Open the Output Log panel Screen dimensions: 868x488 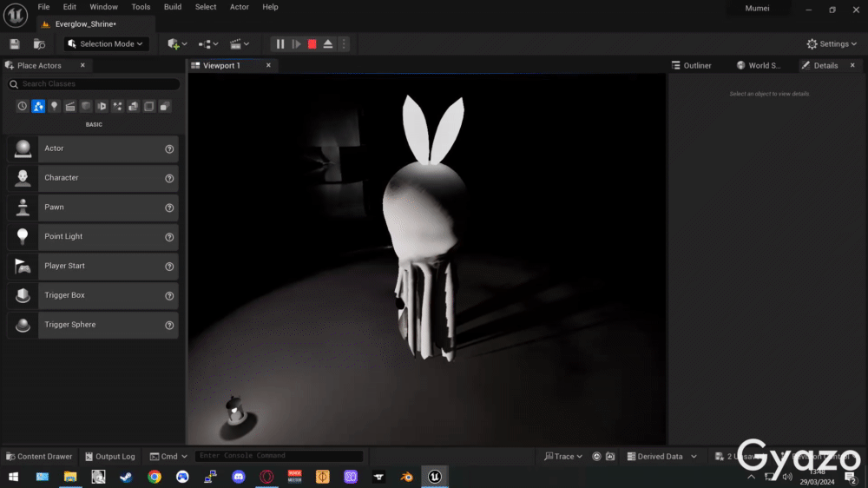pos(109,457)
